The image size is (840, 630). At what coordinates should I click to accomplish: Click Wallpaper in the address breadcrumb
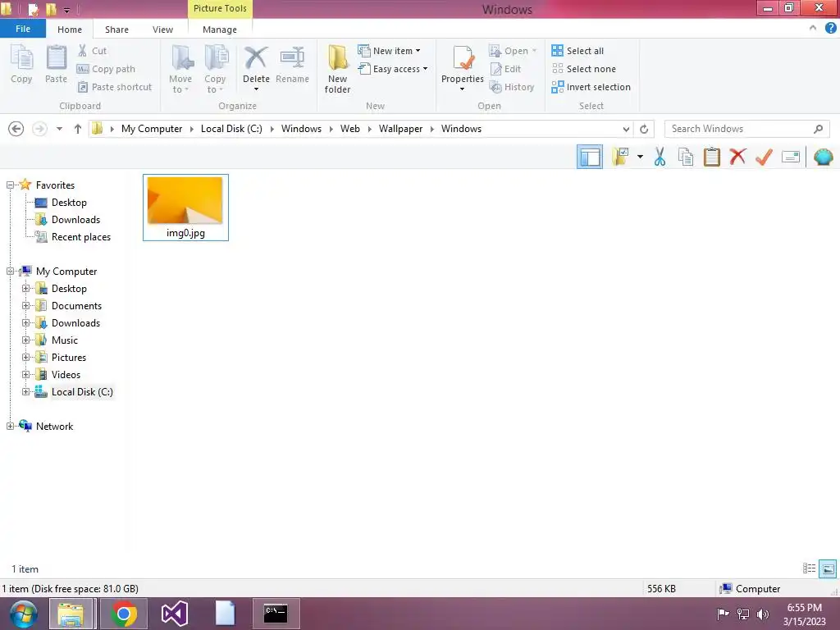click(x=400, y=129)
